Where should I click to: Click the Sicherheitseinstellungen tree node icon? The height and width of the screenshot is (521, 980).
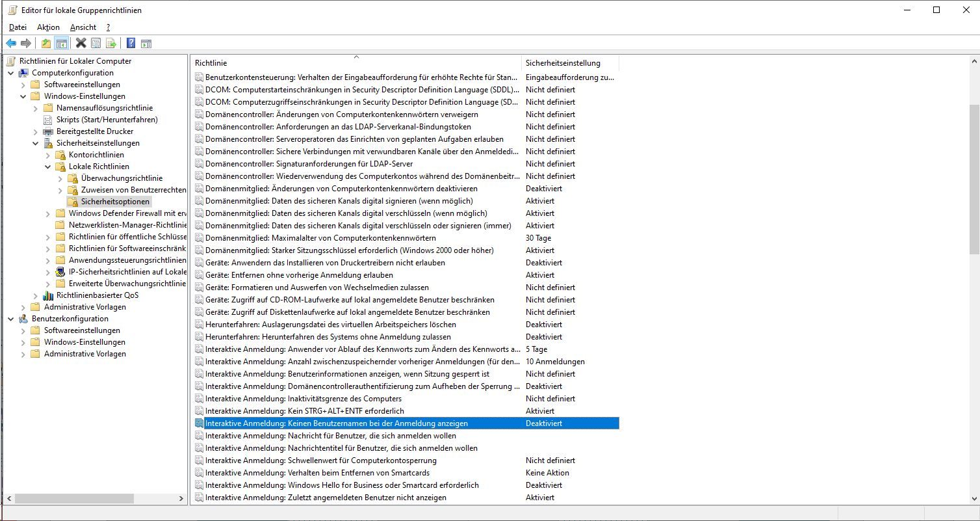pos(49,143)
